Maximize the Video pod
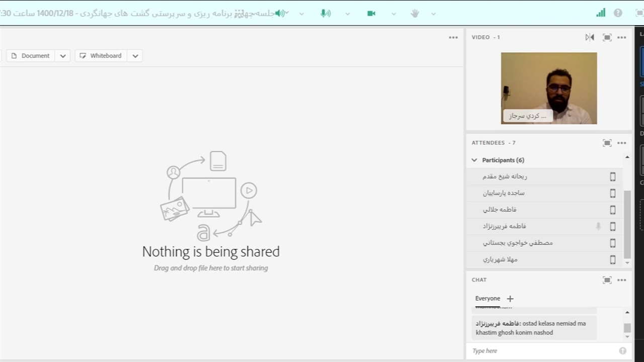Image resolution: width=644 pixels, height=362 pixels. pyautogui.click(x=607, y=37)
